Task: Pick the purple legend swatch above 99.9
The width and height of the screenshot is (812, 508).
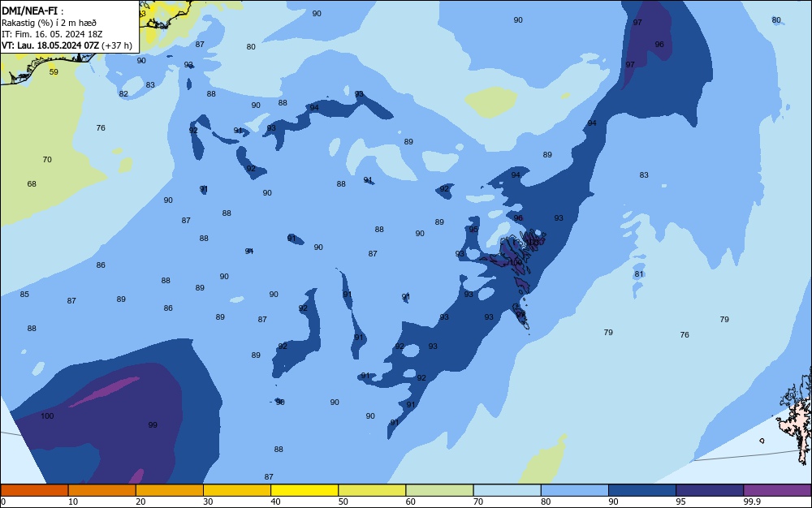Action: pyautogui.click(x=777, y=490)
